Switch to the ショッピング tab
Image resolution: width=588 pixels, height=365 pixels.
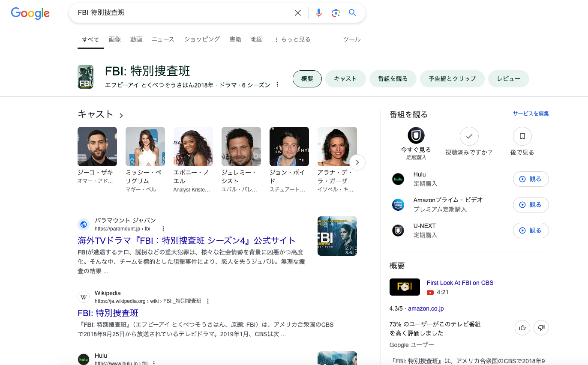coord(202,39)
